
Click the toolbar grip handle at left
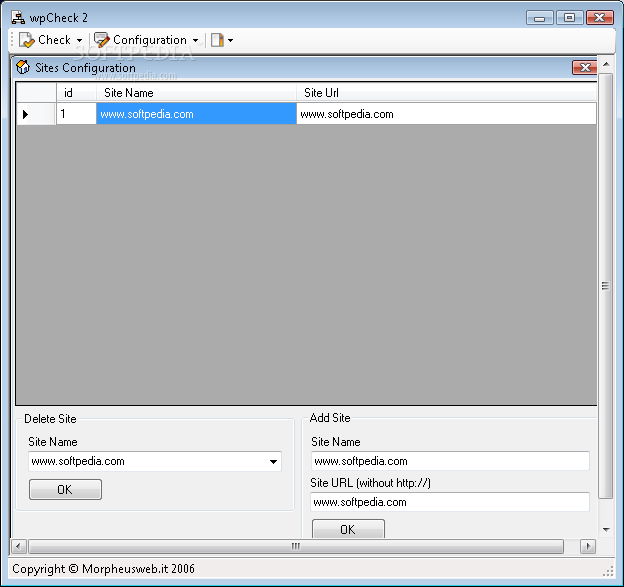[12, 40]
